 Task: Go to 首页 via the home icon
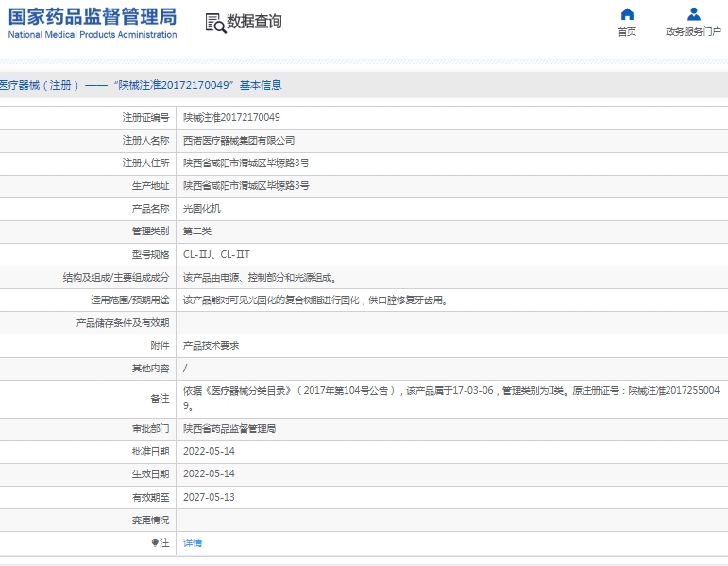(627, 14)
